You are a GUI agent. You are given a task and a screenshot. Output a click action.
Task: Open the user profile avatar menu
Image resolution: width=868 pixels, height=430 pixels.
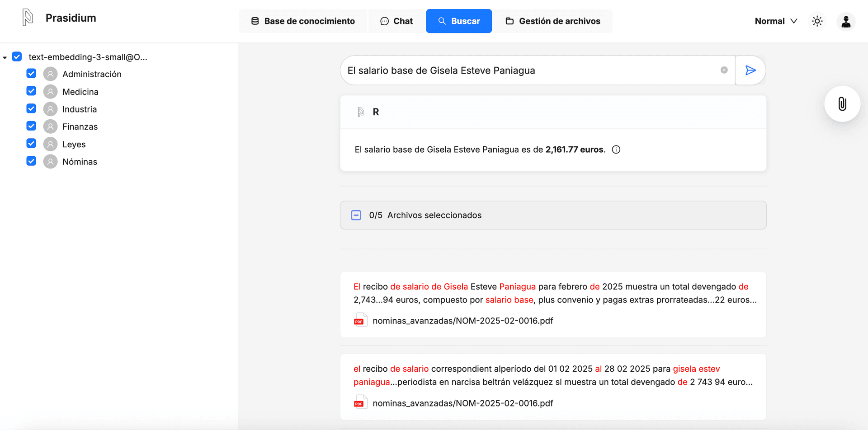pyautogui.click(x=845, y=21)
